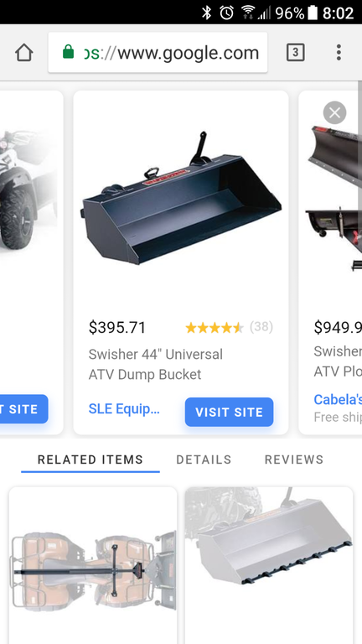Tap the Bluetooth status icon

point(206,13)
